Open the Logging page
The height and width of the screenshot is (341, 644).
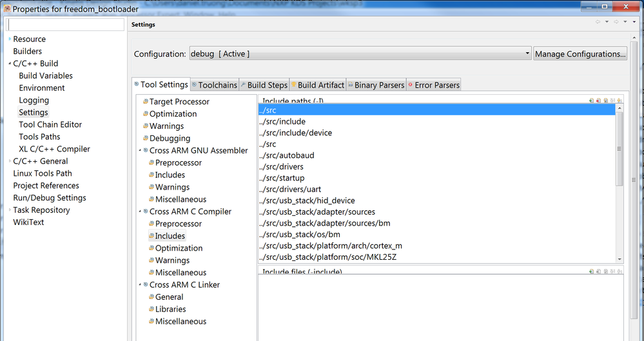point(34,101)
